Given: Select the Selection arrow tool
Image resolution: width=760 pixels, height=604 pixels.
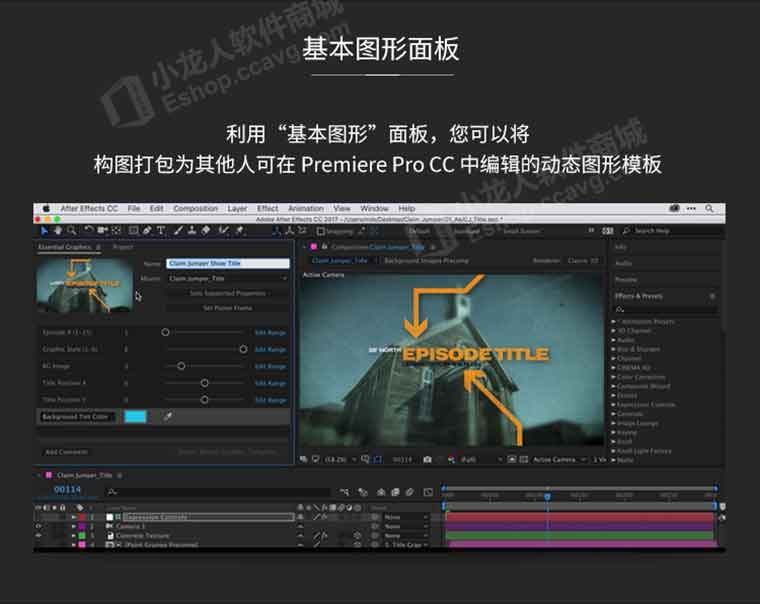Looking at the screenshot, I should point(44,230).
